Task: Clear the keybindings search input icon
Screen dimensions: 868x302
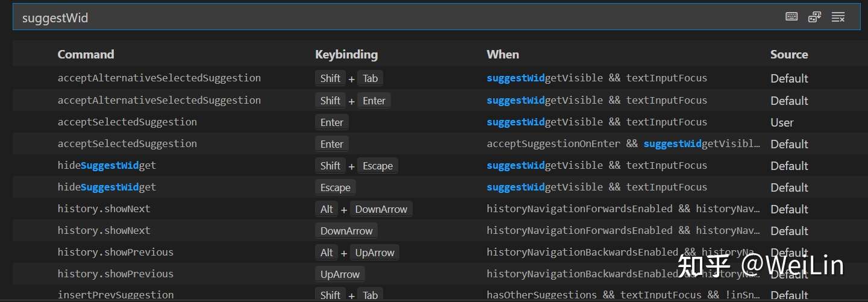Action: (838, 17)
